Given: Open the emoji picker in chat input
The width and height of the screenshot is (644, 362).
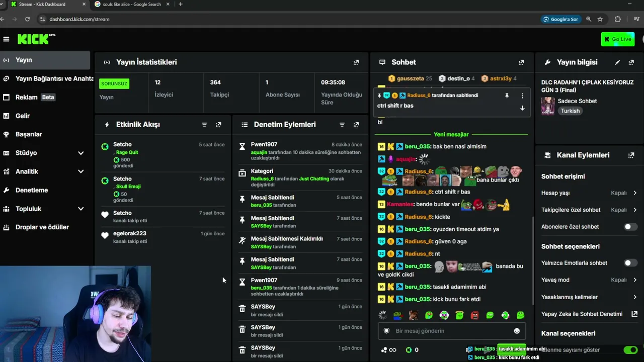Looking at the screenshot, I should click(x=517, y=331).
